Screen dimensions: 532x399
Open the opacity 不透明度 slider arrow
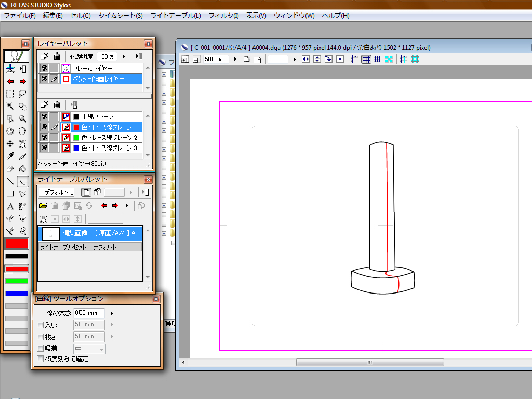(x=124, y=57)
